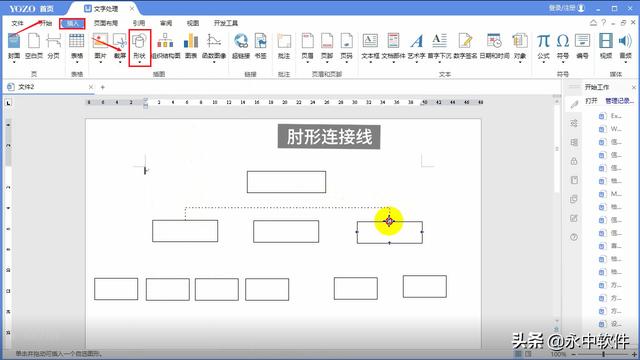Close the 开始工作 side panel

[x=633, y=87]
